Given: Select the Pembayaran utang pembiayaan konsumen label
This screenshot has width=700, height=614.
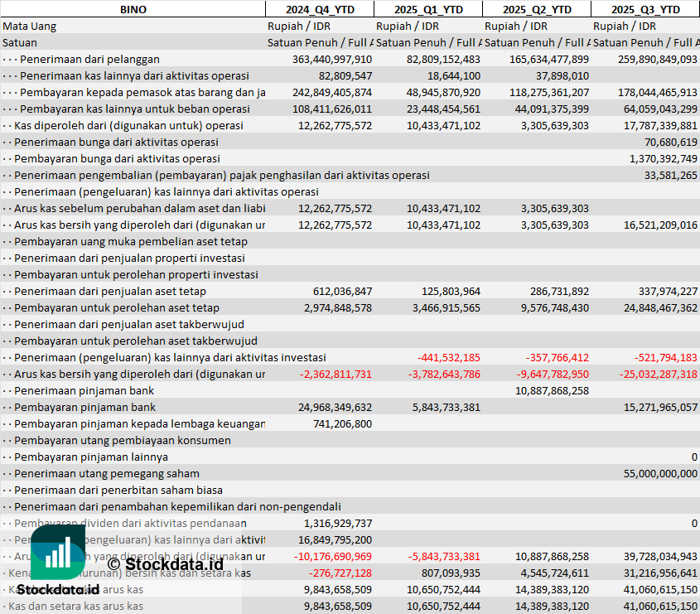Looking at the screenshot, I should pos(123,440).
